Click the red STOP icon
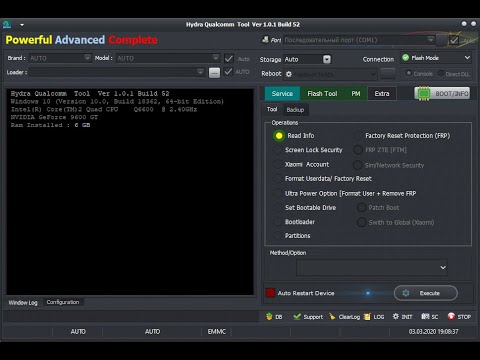 point(451,316)
